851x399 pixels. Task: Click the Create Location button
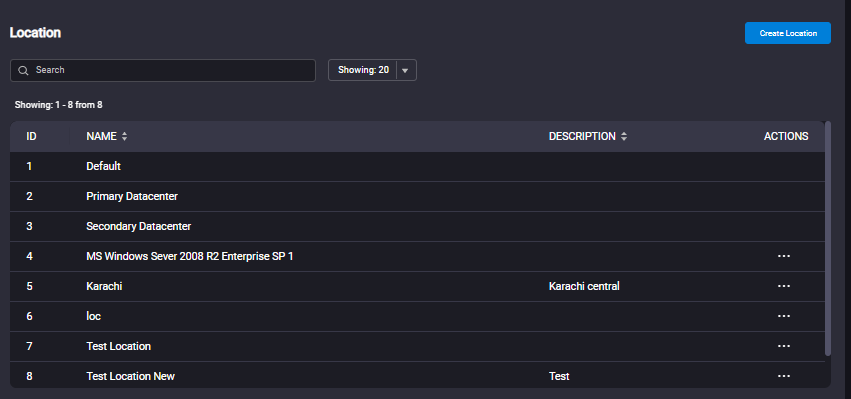(788, 33)
